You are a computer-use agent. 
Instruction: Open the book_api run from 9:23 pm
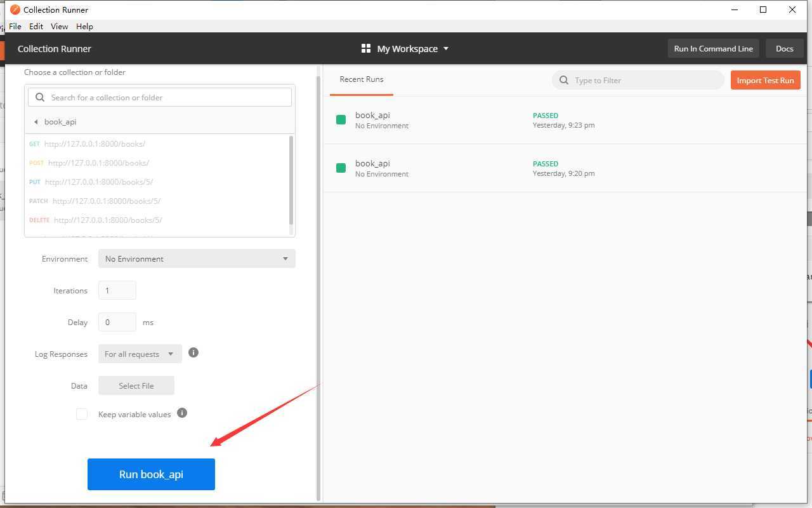(x=565, y=120)
